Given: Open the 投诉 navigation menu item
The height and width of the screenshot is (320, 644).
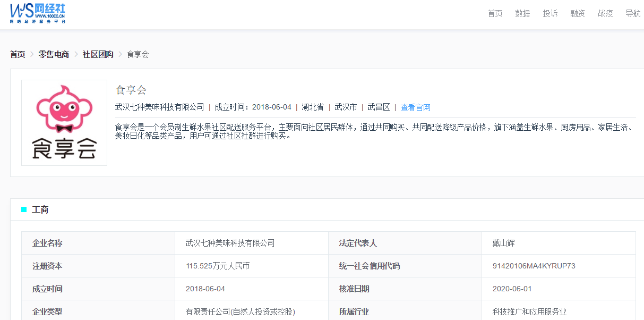Looking at the screenshot, I should pos(550,13).
